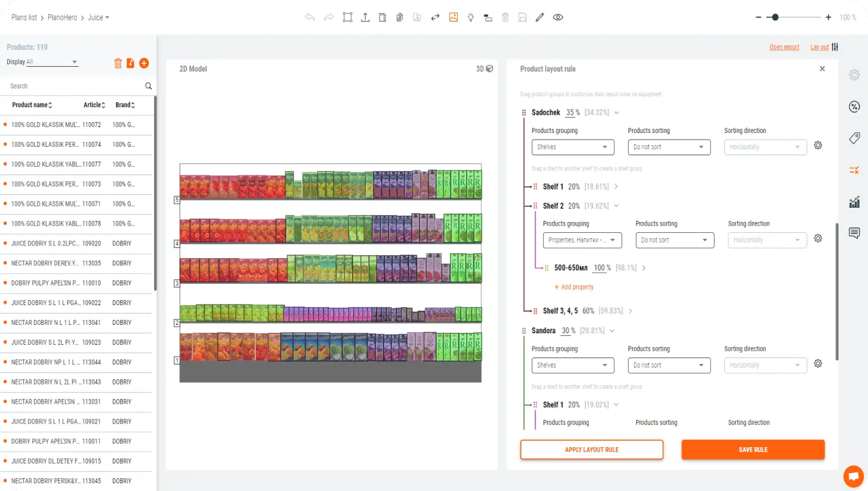
Task: Click the orange add product plus icon
Action: pos(144,63)
